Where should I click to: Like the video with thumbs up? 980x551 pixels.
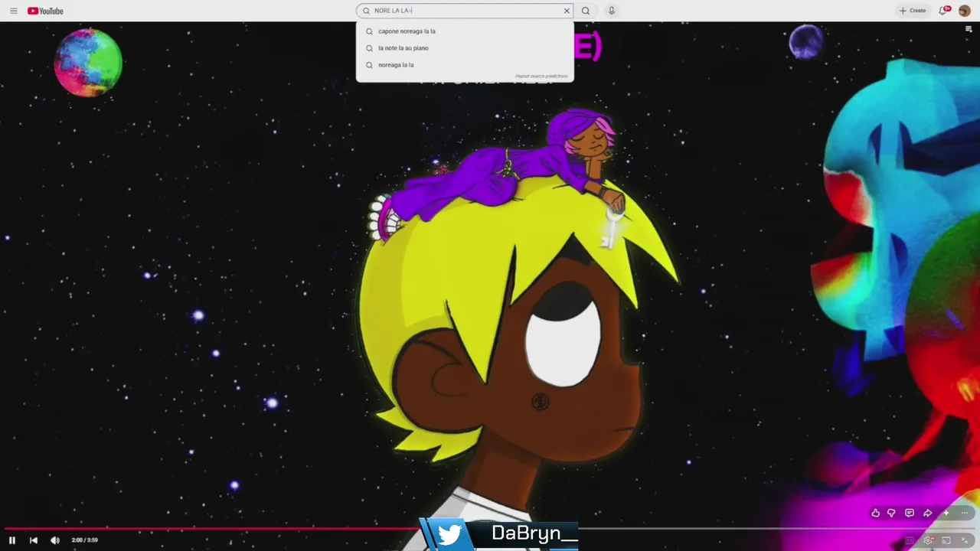(876, 513)
